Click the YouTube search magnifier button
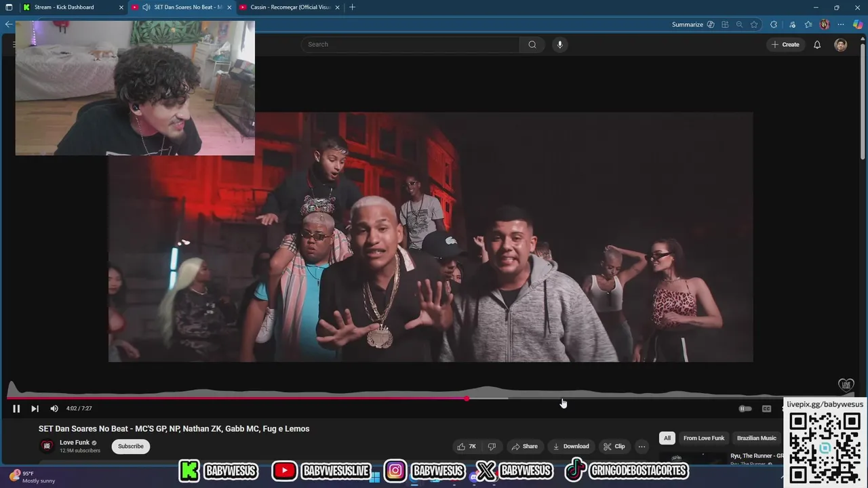The height and width of the screenshot is (488, 868). (532, 45)
